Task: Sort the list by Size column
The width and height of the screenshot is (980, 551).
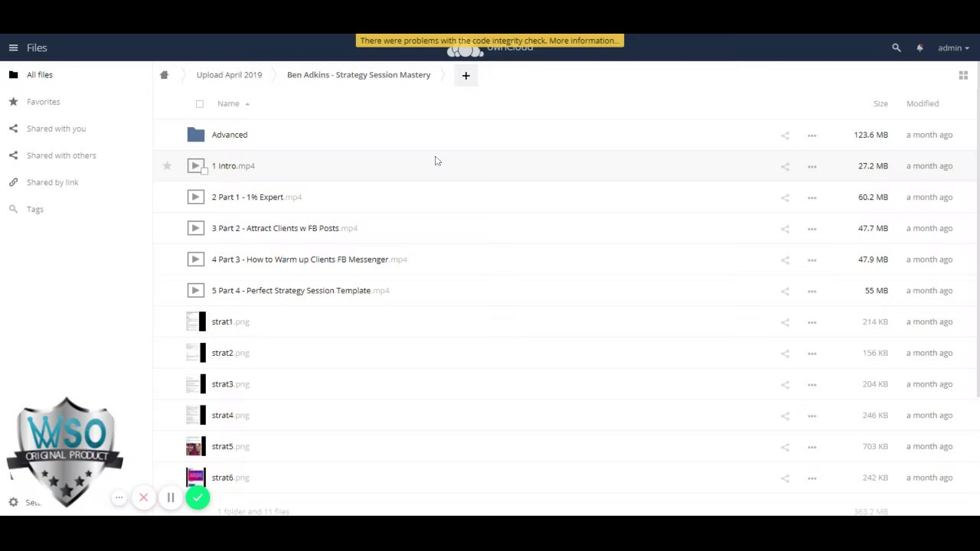Action: pyautogui.click(x=880, y=103)
